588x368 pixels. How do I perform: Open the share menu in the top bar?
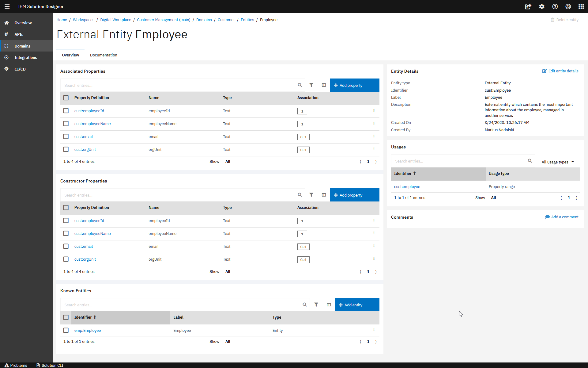click(x=528, y=6)
